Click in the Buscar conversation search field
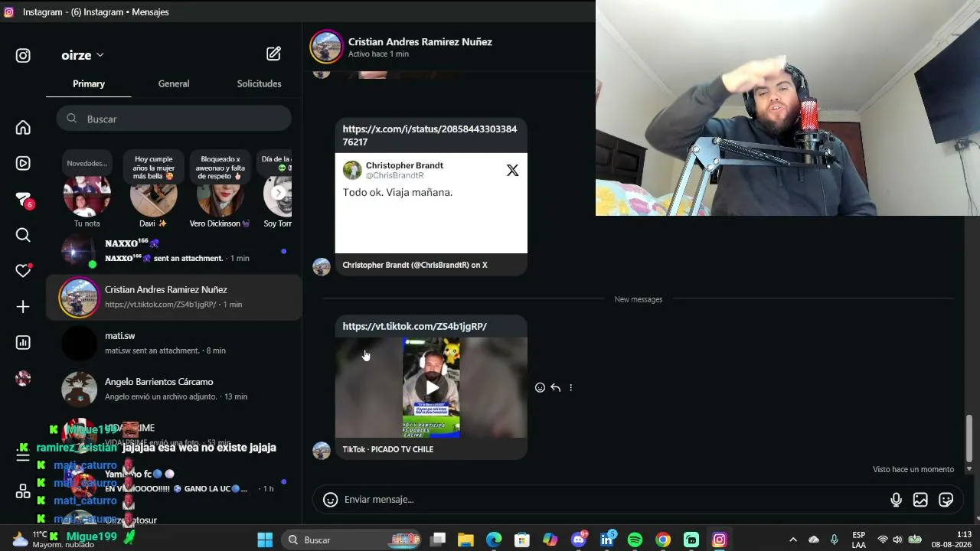 174,119
